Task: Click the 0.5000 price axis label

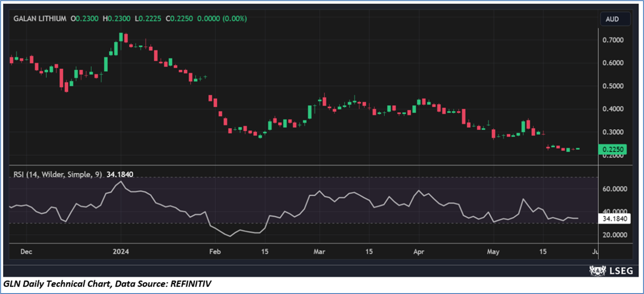Action: [x=614, y=86]
